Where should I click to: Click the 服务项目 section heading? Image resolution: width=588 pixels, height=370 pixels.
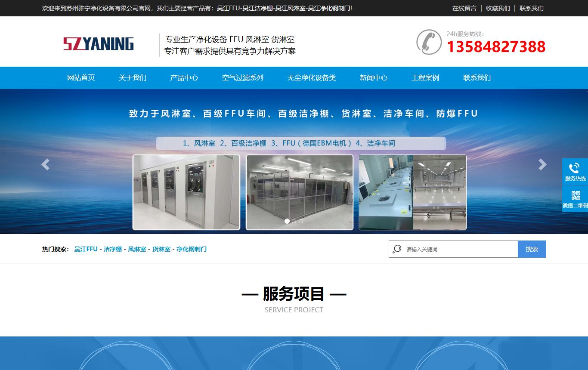click(x=294, y=294)
